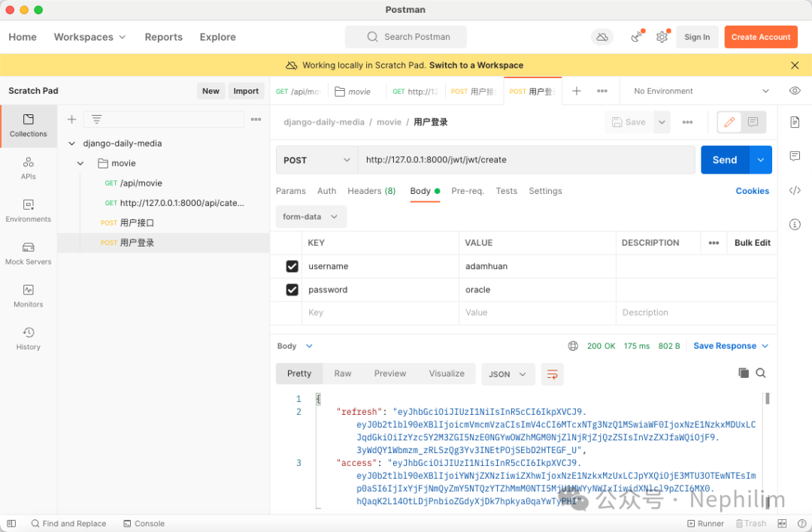
Task: Click the Create Account button
Action: [760, 37]
